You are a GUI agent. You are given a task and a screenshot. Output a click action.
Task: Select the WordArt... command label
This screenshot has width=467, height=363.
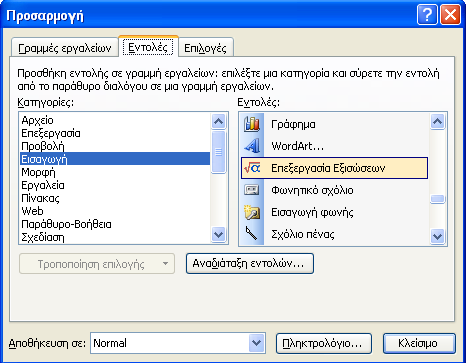coord(297,146)
